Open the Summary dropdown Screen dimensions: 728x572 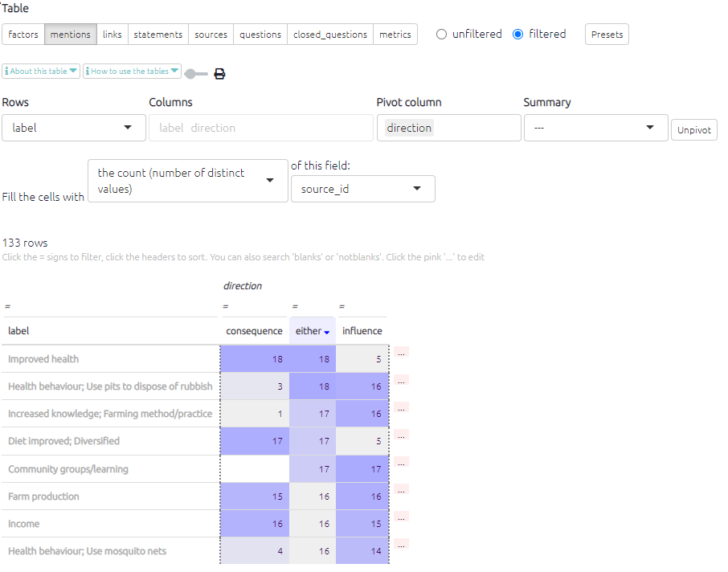point(595,128)
